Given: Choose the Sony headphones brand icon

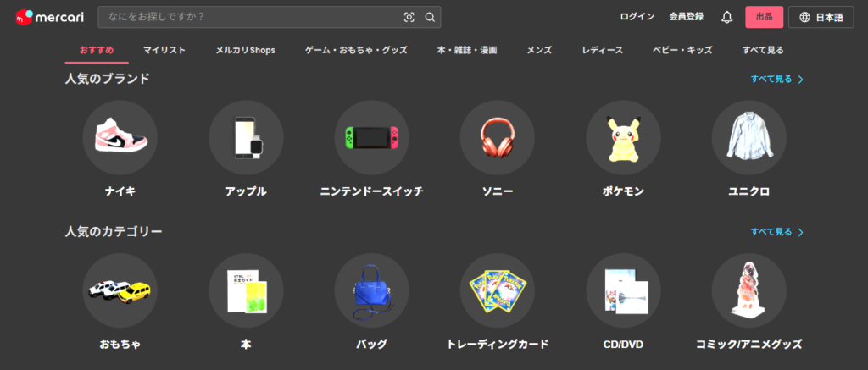Looking at the screenshot, I should [x=497, y=138].
